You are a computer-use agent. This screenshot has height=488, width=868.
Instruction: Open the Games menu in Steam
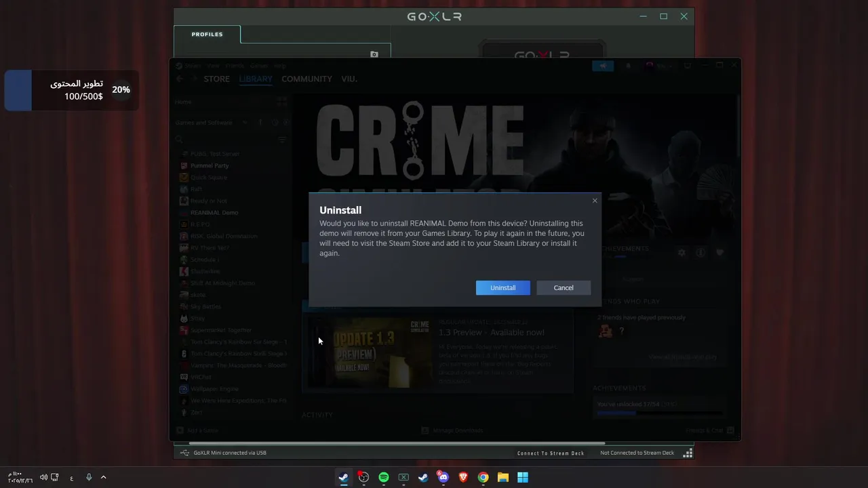pos(259,66)
